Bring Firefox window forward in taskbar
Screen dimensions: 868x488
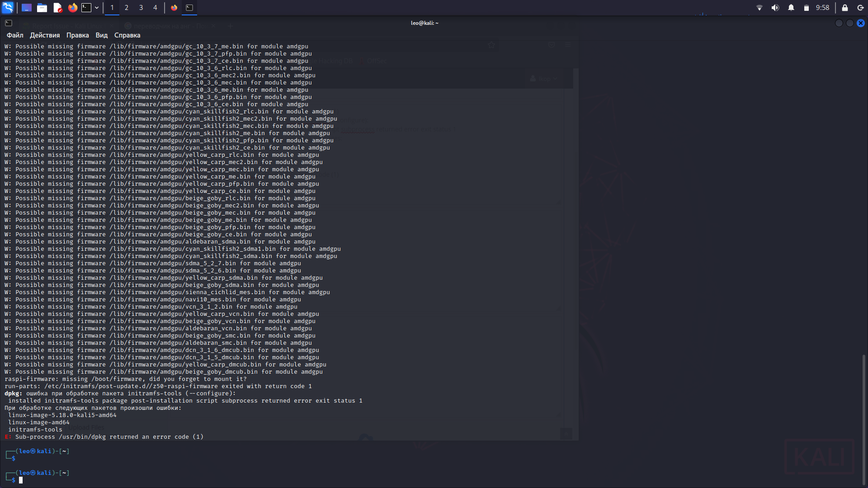pyautogui.click(x=174, y=8)
